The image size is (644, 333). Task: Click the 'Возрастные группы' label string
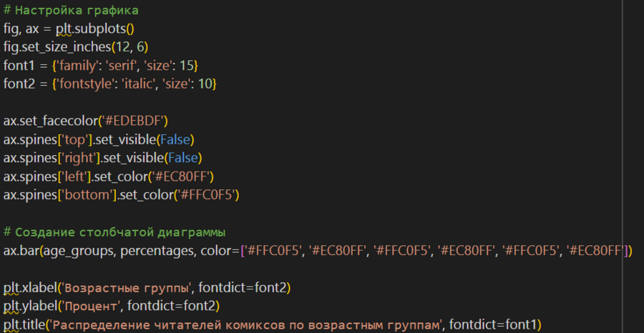(126, 288)
